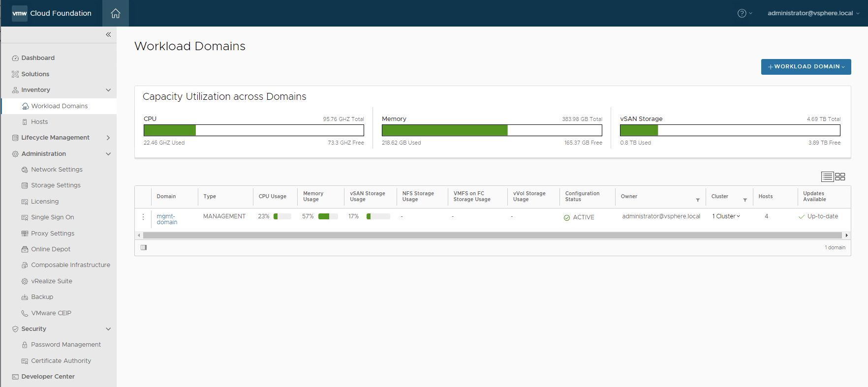Click the vmw Cloud Foundation logo
868x387 pixels.
pos(52,13)
